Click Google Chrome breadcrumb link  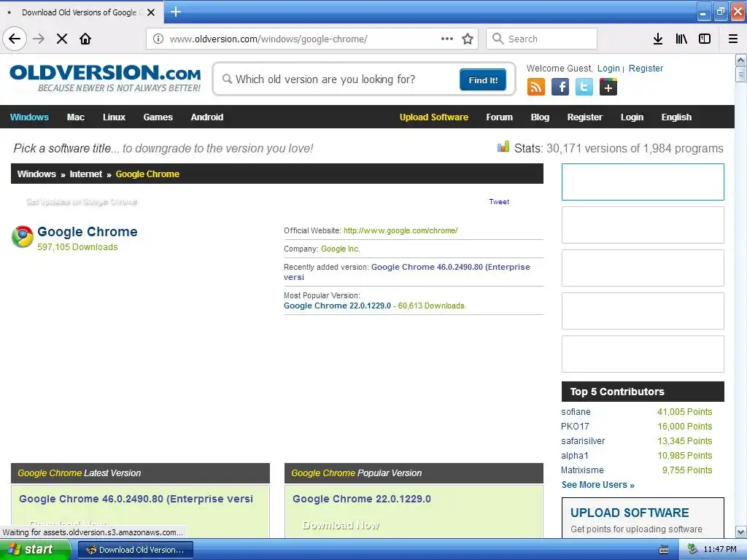point(147,174)
